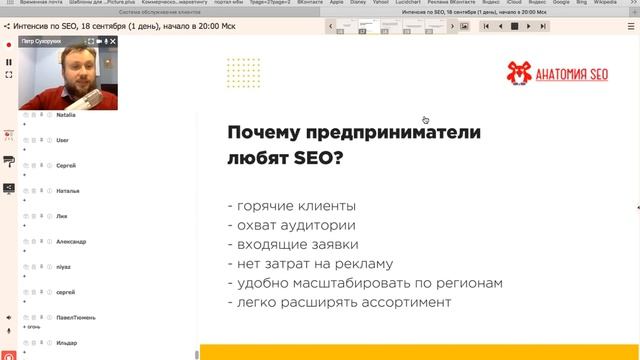Show previous slide thumbnails with left chevron
This screenshot has height=360, width=640.
(x=331, y=27)
